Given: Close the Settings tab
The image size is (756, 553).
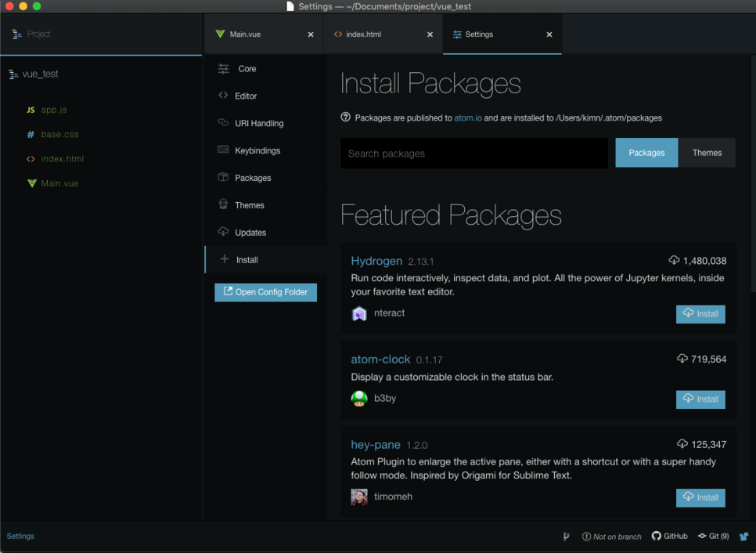Looking at the screenshot, I should click(549, 34).
